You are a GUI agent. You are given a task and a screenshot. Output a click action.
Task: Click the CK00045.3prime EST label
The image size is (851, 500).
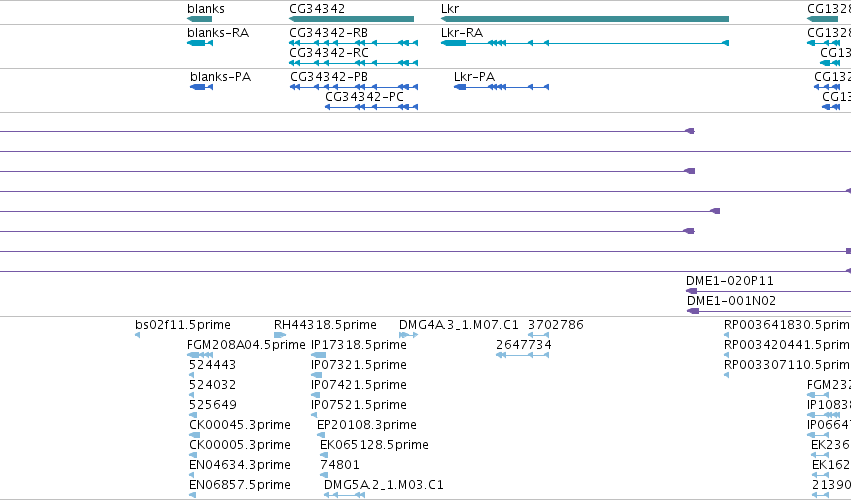240,425
